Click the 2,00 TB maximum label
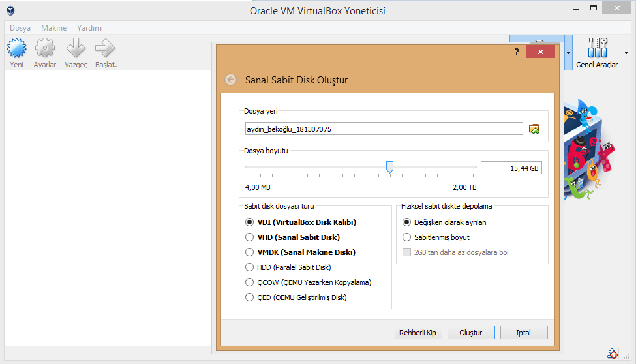This screenshot has width=638, height=364. point(464,187)
